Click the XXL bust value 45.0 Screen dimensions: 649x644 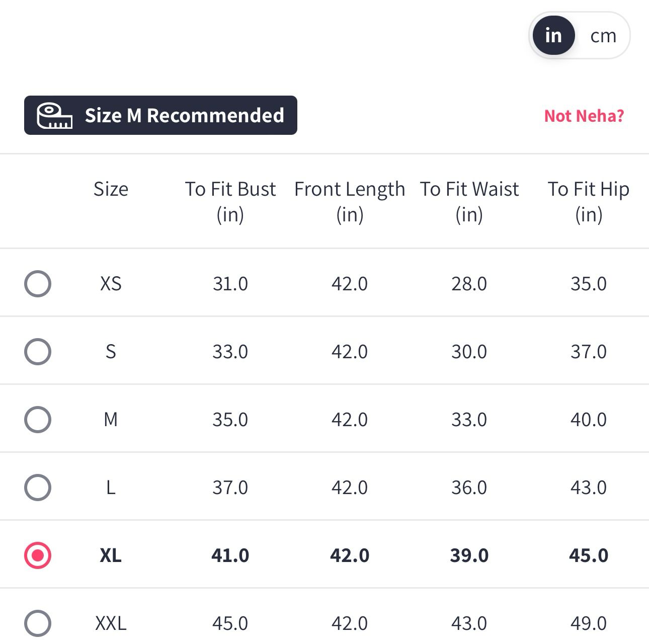tap(230, 623)
